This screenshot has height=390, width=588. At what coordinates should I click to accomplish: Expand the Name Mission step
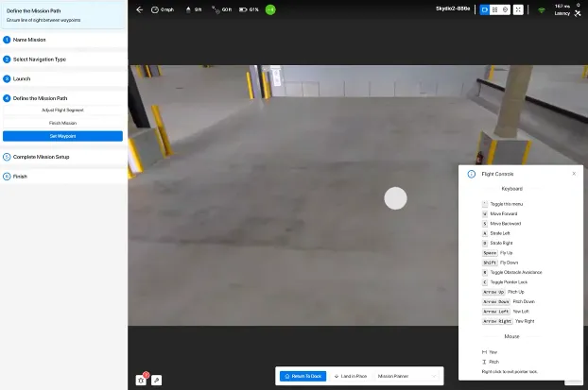(x=62, y=40)
